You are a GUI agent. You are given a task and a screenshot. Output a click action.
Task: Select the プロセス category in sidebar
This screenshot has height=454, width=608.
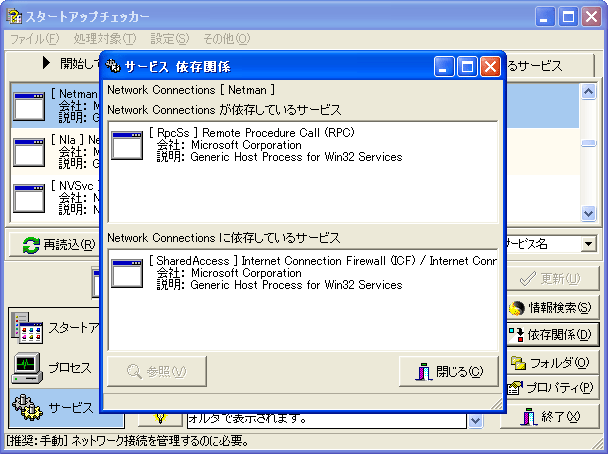(54, 368)
